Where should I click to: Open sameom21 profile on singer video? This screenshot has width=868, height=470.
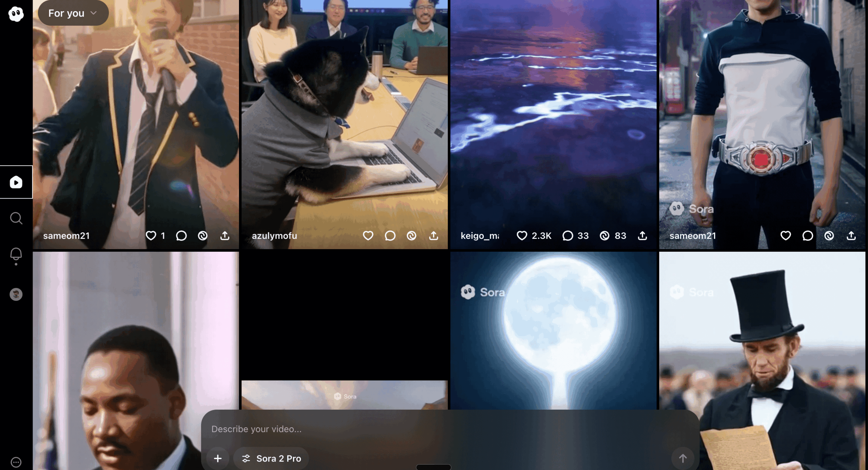[x=66, y=236]
